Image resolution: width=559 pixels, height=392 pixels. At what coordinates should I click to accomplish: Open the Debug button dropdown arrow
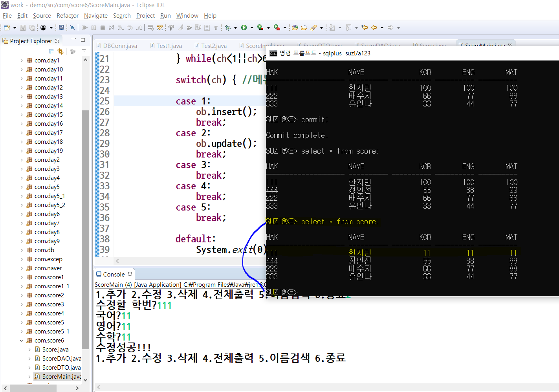click(235, 27)
